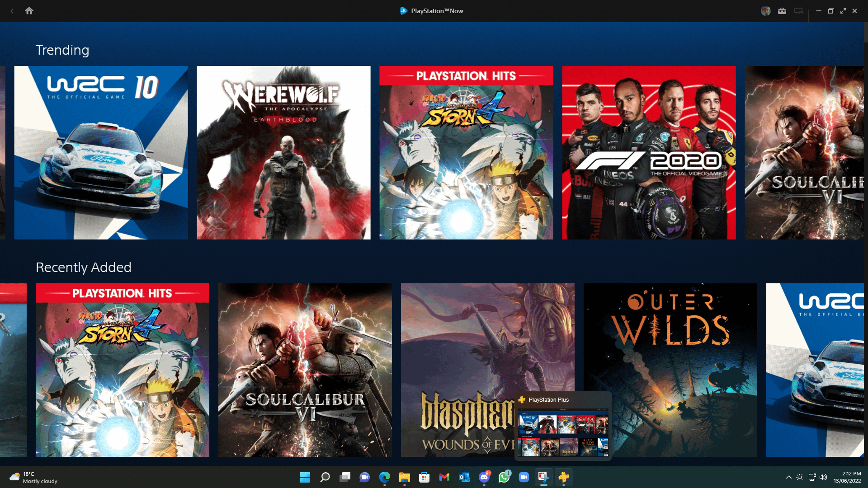
Task: Open Gmail from the taskbar
Action: [x=444, y=477]
